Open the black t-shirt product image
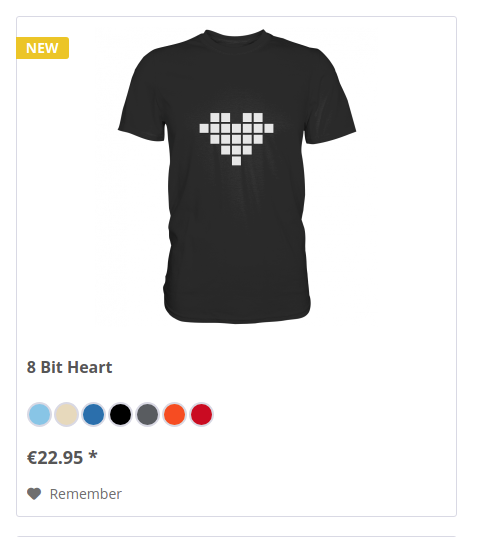 point(237,176)
